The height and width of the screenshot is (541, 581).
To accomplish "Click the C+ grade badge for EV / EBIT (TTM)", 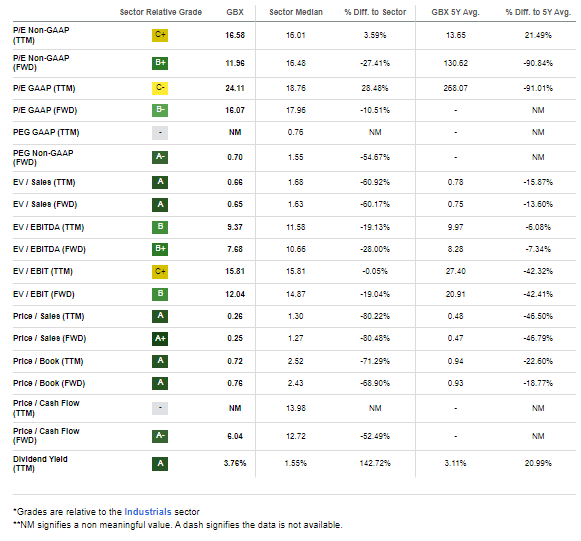I will coord(160,272).
